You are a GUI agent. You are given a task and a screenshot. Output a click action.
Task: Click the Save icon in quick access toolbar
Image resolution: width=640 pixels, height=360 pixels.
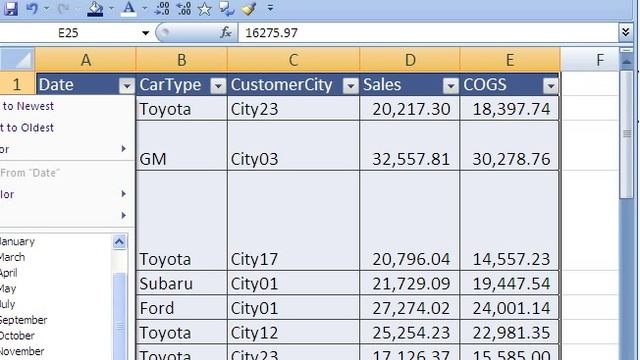coord(11,8)
